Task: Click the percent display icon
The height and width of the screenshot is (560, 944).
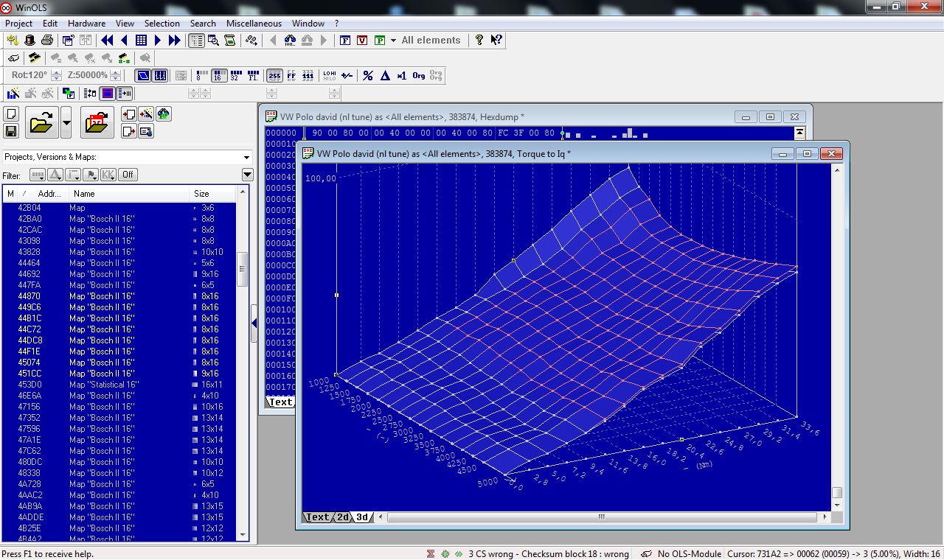Action: click(x=367, y=75)
